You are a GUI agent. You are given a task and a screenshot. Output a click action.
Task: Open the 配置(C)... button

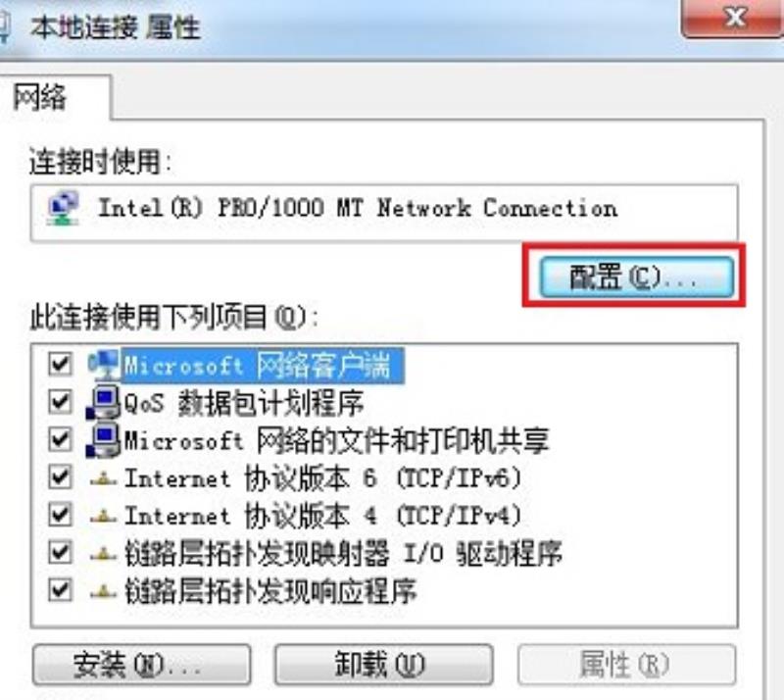click(x=636, y=276)
